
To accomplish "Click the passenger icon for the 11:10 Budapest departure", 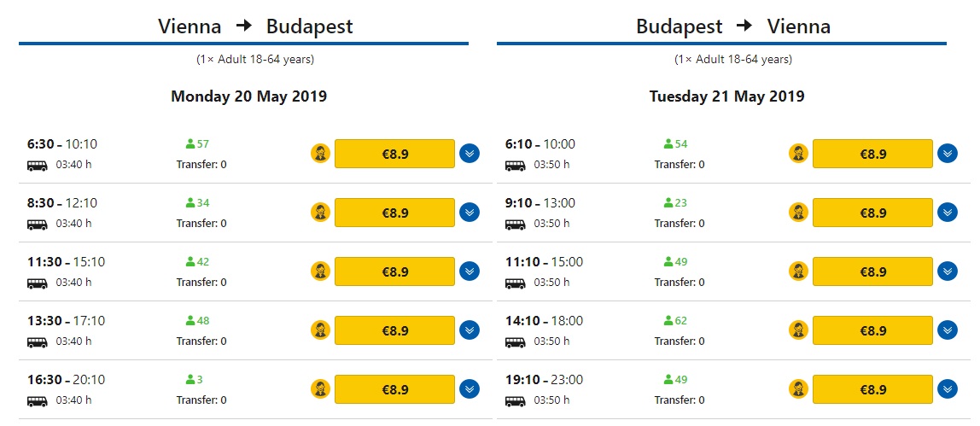I will click(798, 271).
